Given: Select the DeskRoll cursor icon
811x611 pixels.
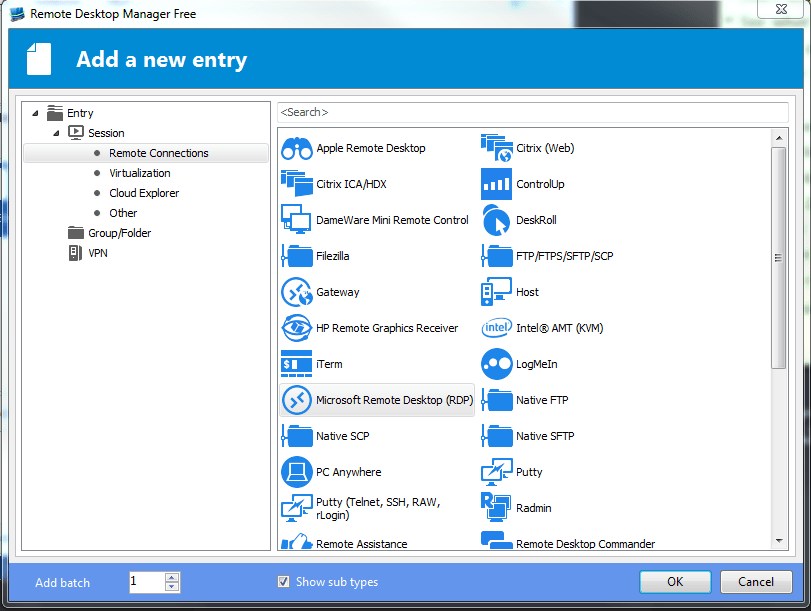Looking at the screenshot, I should coord(497,219).
